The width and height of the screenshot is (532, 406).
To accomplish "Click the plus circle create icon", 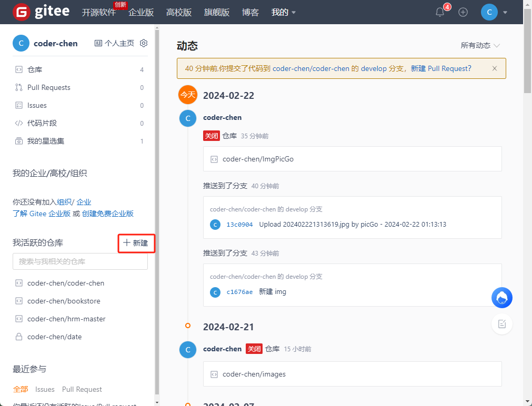I will coord(463,12).
